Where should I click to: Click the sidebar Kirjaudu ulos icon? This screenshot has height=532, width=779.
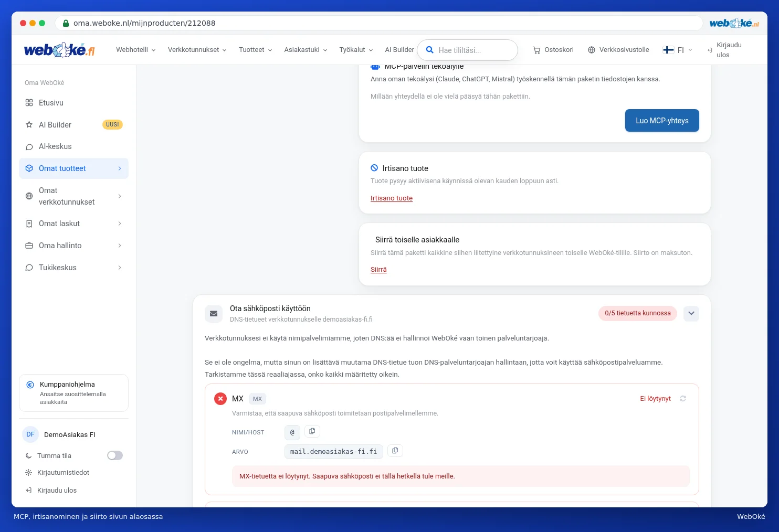click(x=29, y=491)
